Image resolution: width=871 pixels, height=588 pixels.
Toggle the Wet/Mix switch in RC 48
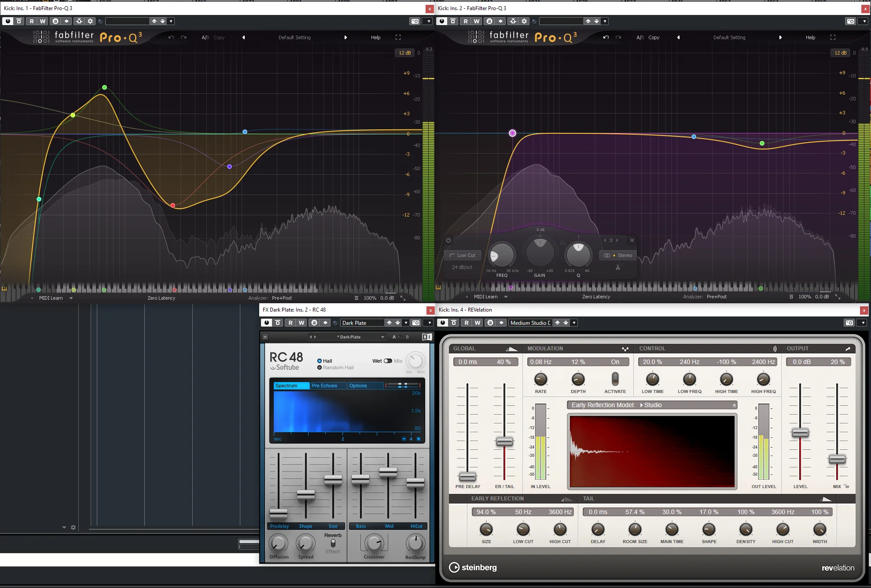pyautogui.click(x=388, y=361)
